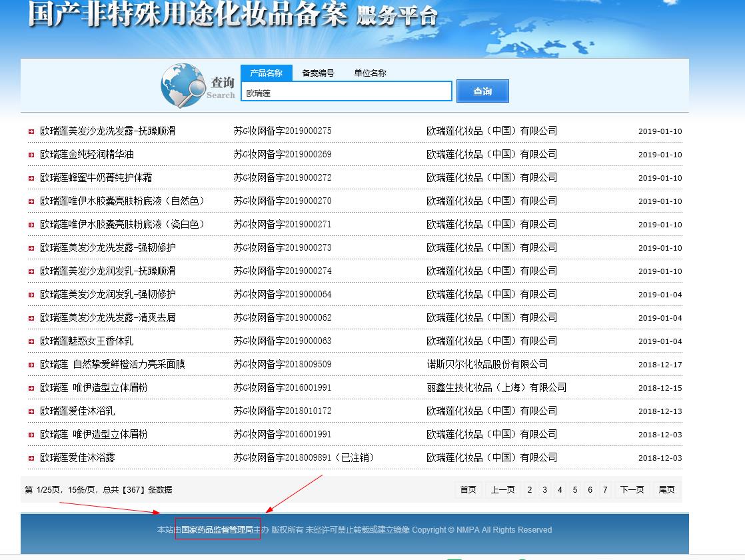Click filing number 苏G妆网备字2018010172

283,411
